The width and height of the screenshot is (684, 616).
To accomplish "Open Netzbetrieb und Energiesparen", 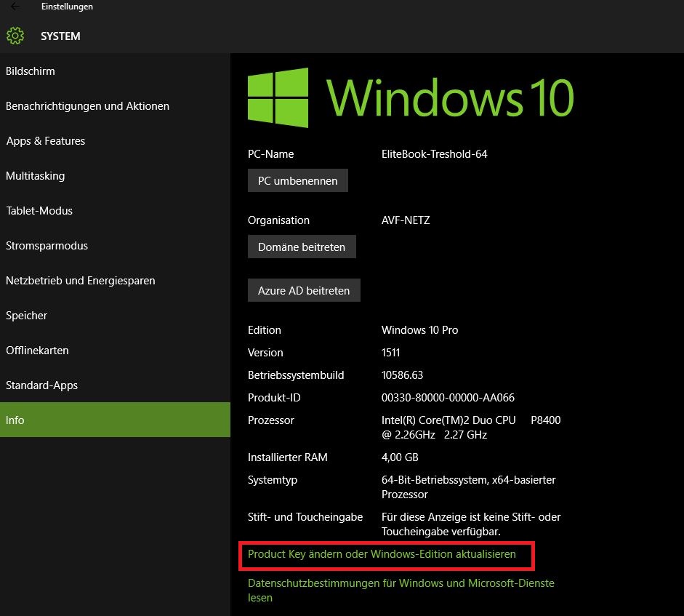I will 115,281.
